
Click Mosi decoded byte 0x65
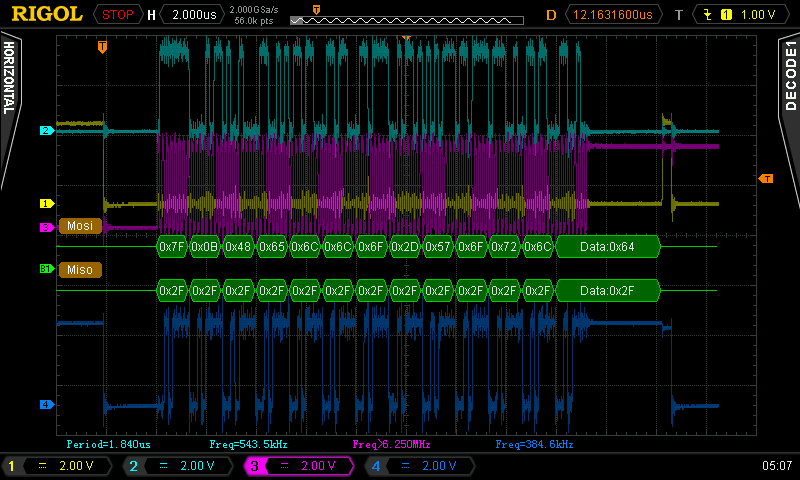[x=271, y=247]
